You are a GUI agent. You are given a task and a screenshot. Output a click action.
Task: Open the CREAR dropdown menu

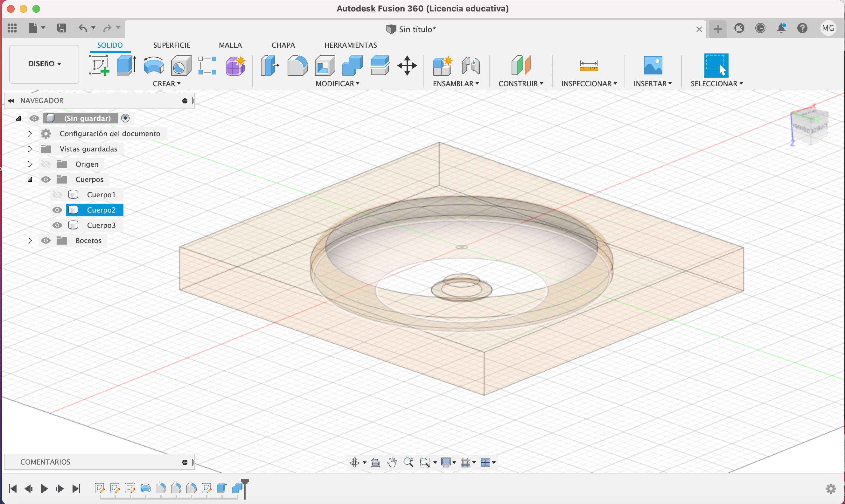(x=167, y=84)
